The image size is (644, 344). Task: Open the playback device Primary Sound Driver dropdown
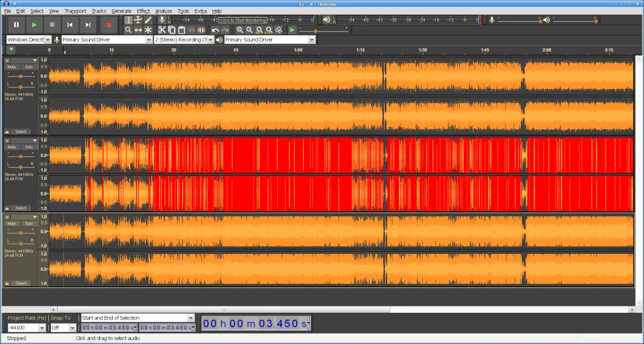tap(270, 40)
